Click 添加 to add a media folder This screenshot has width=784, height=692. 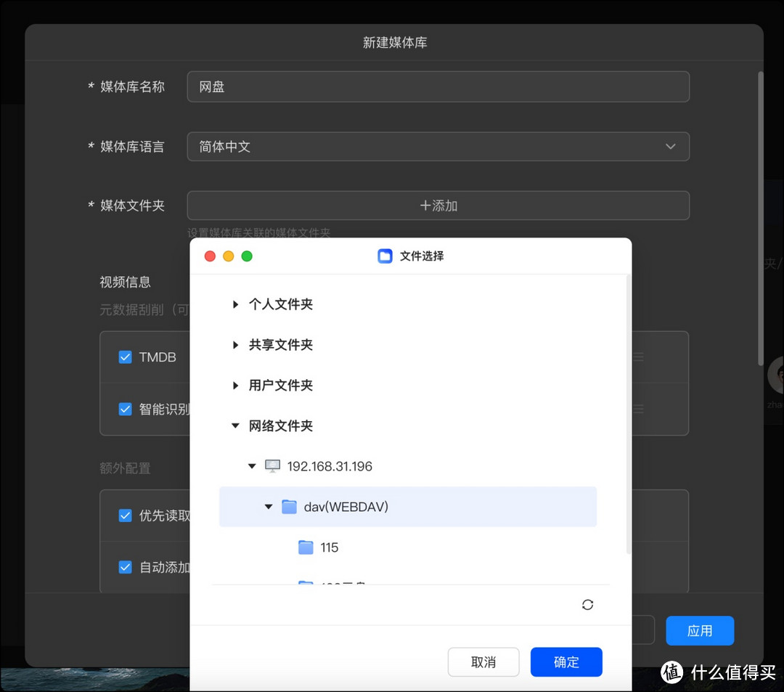[438, 205]
